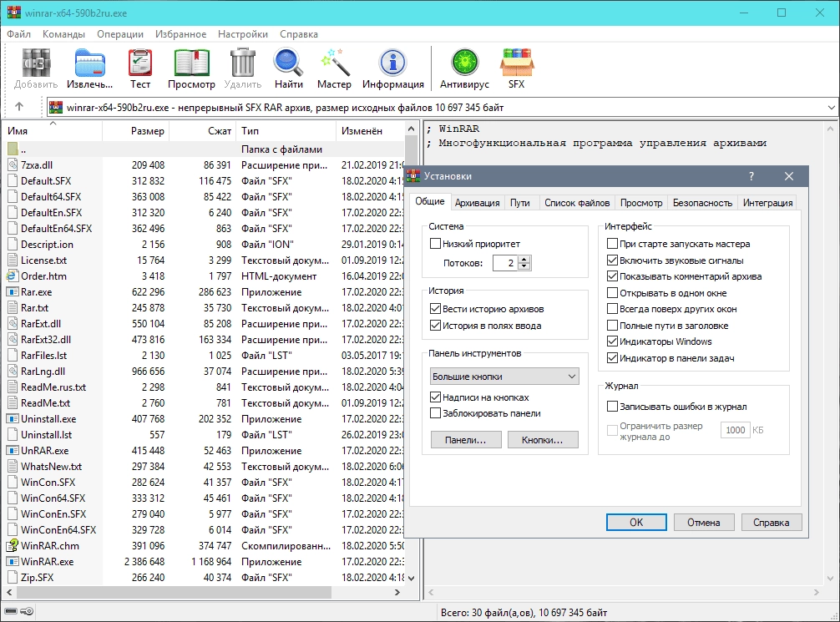Toggle История в полях ввода

point(435,326)
